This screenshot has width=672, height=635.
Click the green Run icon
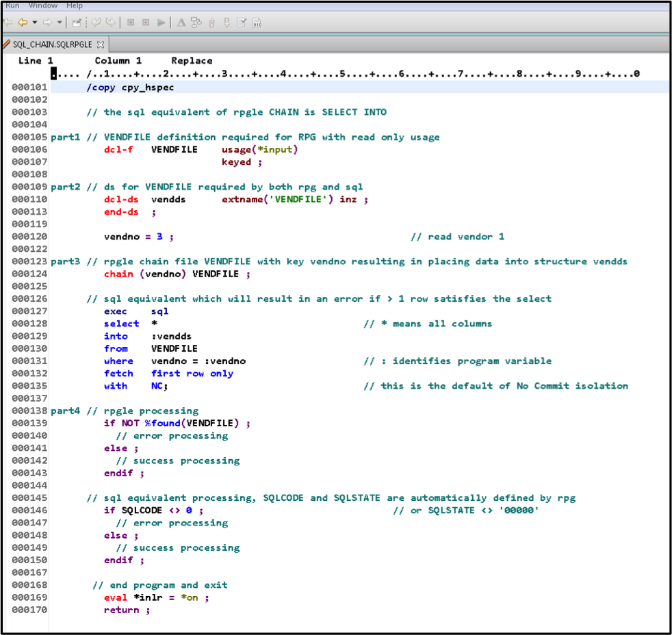[x=160, y=22]
